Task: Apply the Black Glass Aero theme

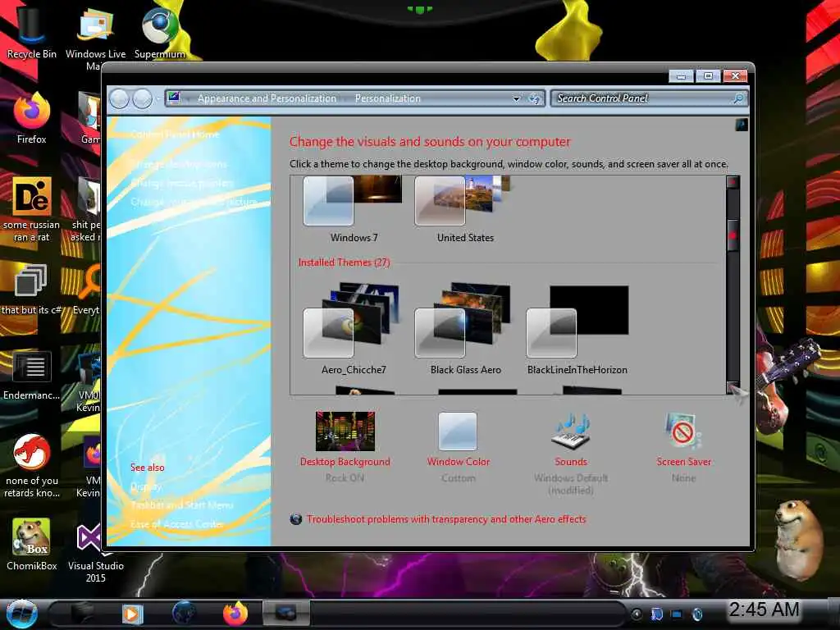Action: coord(465,329)
